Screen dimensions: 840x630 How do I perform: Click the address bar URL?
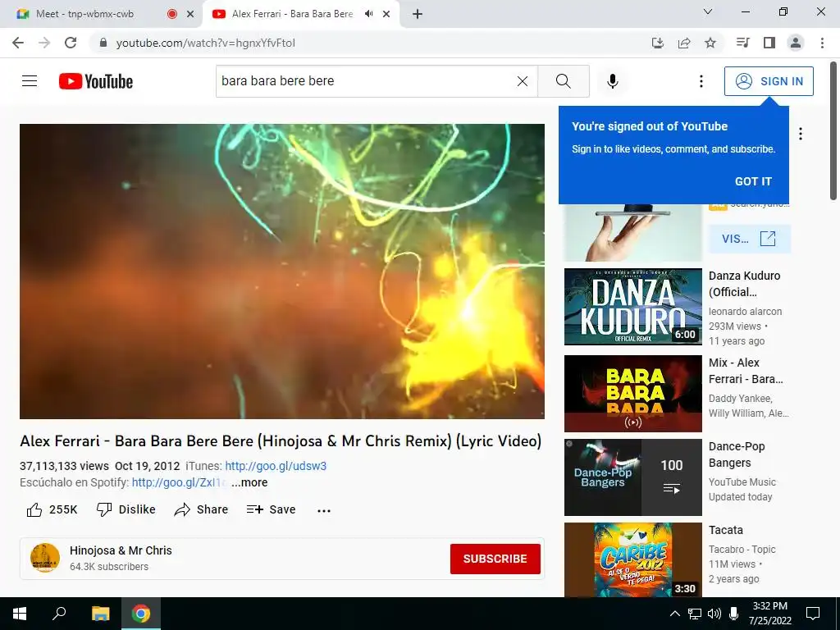(x=206, y=43)
